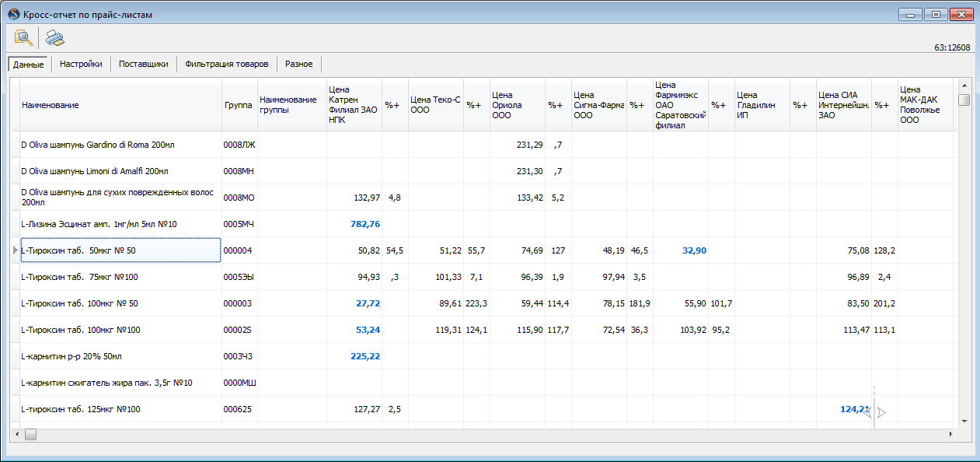
Task: Click the Цена Ориола ООО column header
Action: 518,105
